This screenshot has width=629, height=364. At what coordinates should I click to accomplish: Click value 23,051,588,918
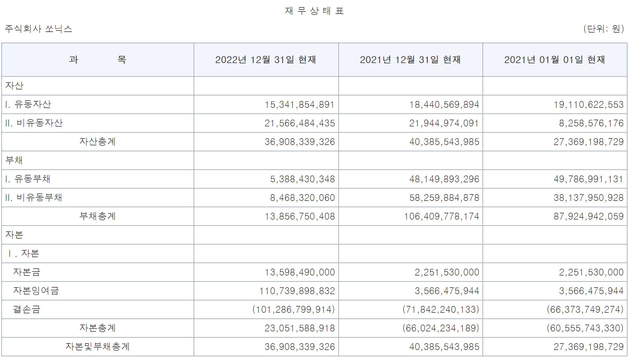point(300,328)
